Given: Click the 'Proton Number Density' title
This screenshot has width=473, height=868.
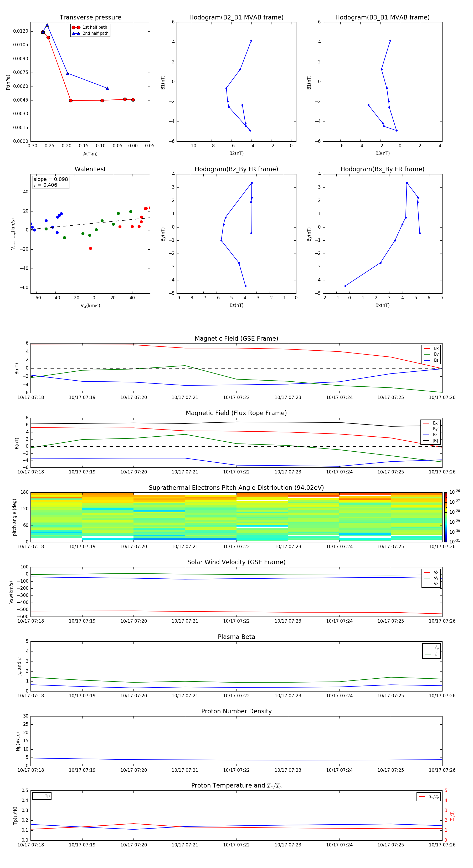Looking at the screenshot, I should click(236, 711).
